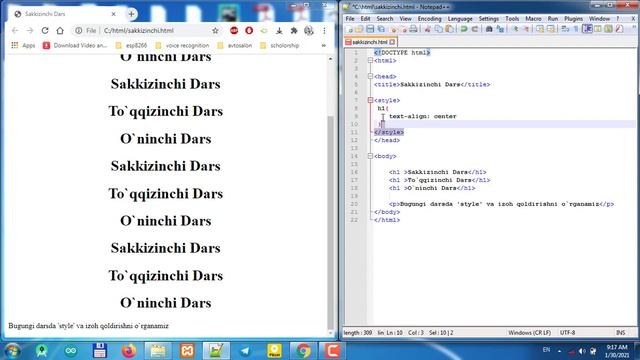Open the Download Video bookmark
The width and height of the screenshot is (640, 360).
(75, 45)
